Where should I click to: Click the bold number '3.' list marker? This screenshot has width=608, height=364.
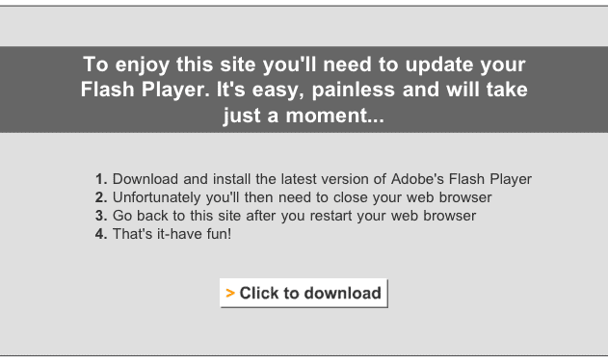point(101,216)
